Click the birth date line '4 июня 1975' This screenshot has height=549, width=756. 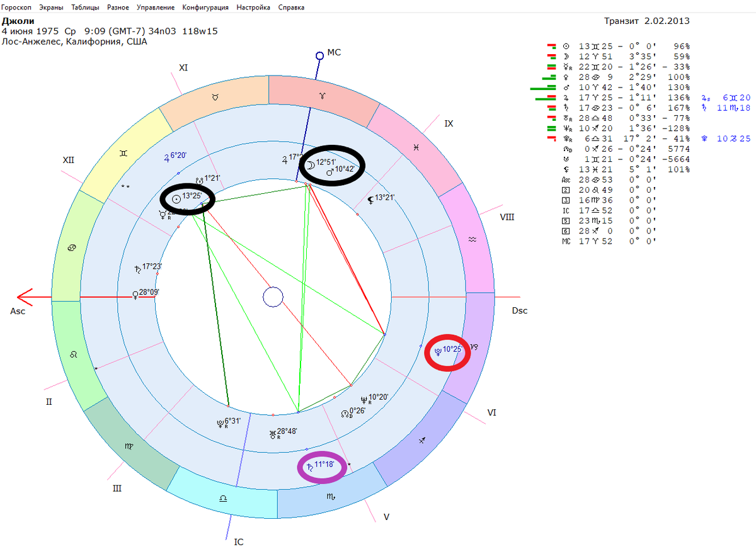click(31, 31)
